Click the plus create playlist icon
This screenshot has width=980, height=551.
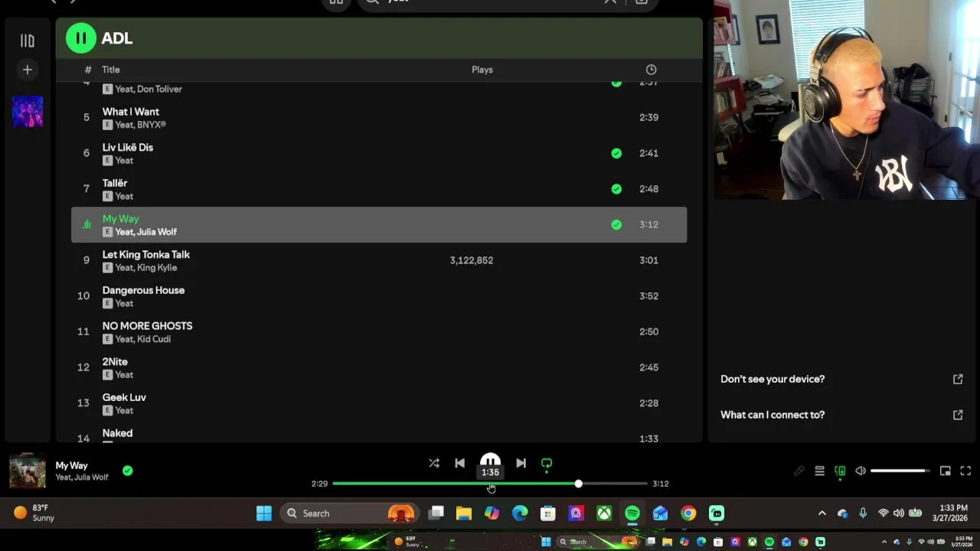click(x=28, y=70)
